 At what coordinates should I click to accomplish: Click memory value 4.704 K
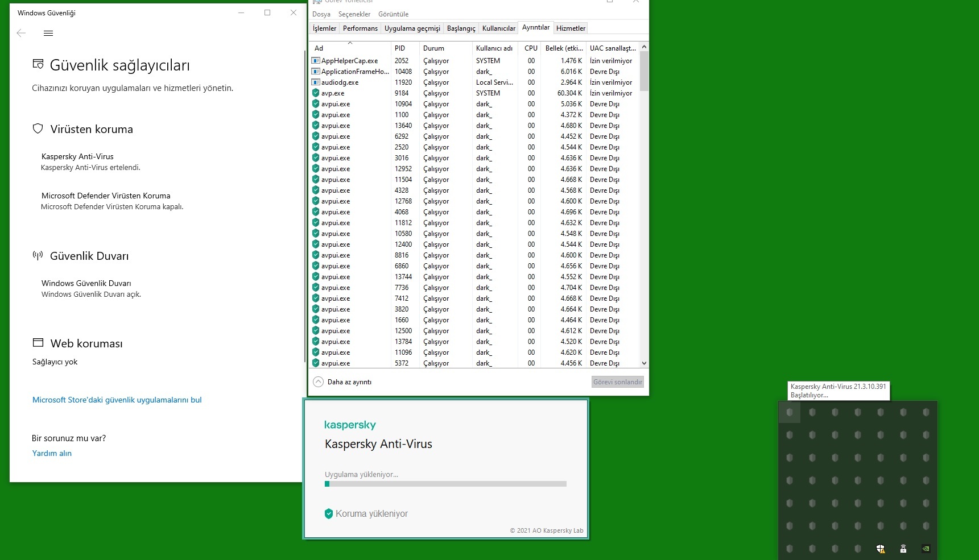point(571,288)
